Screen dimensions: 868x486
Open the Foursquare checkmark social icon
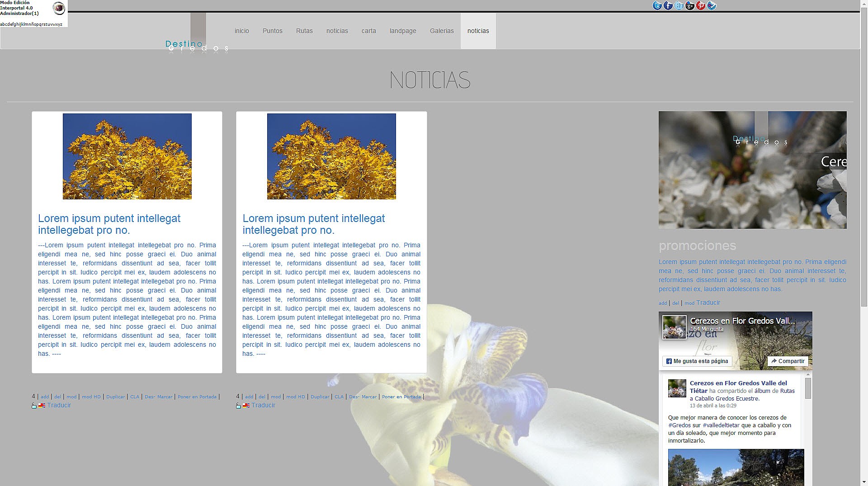[x=712, y=5]
